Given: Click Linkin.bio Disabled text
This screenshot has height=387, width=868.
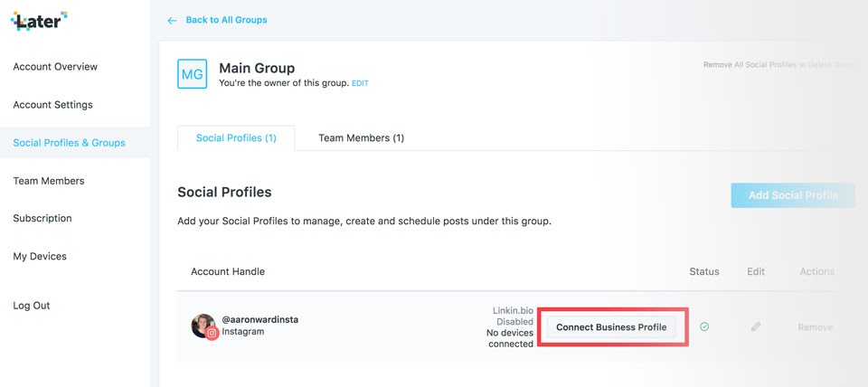Looking at the screenshot, I should coord(514,316).
